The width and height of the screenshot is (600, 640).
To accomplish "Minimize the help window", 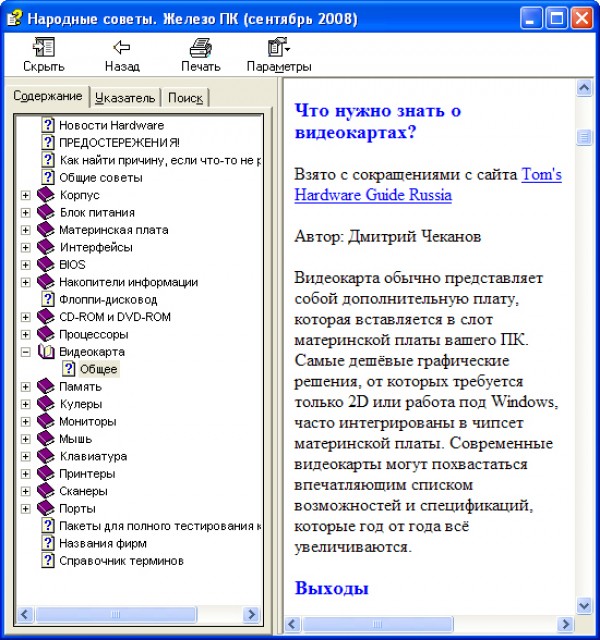I will click(x=531, y=19).
